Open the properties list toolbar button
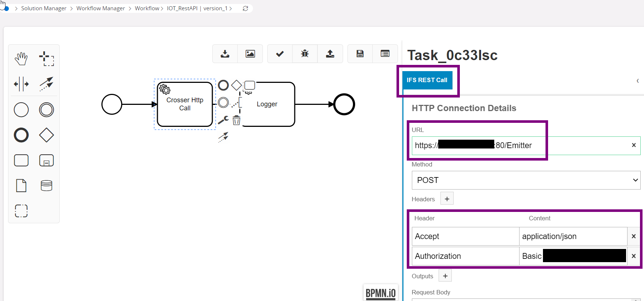This screenshot has height=301, width=644. pyautogui.click(x=385, y=54)
